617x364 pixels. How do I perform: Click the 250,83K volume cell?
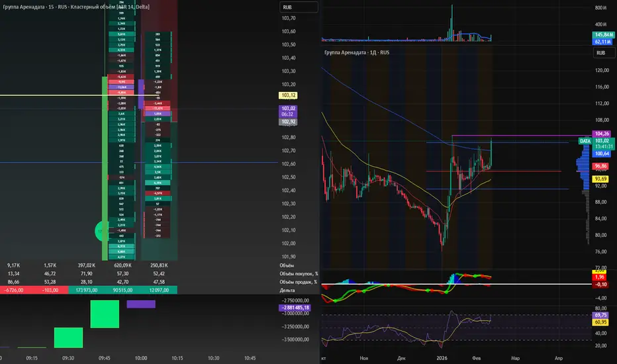(159, 265)
